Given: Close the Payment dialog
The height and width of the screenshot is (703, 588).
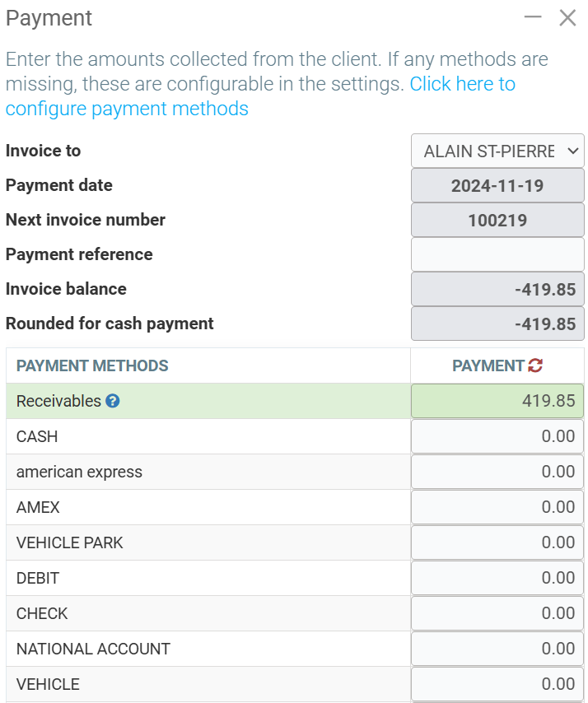Looking at the screenshot, I should click(567, 18).
